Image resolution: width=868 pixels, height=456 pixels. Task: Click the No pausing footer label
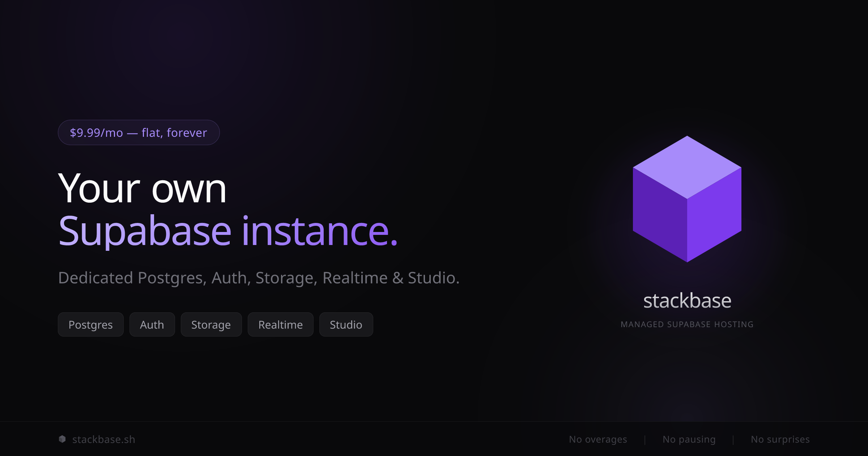[x=689, y=439]
